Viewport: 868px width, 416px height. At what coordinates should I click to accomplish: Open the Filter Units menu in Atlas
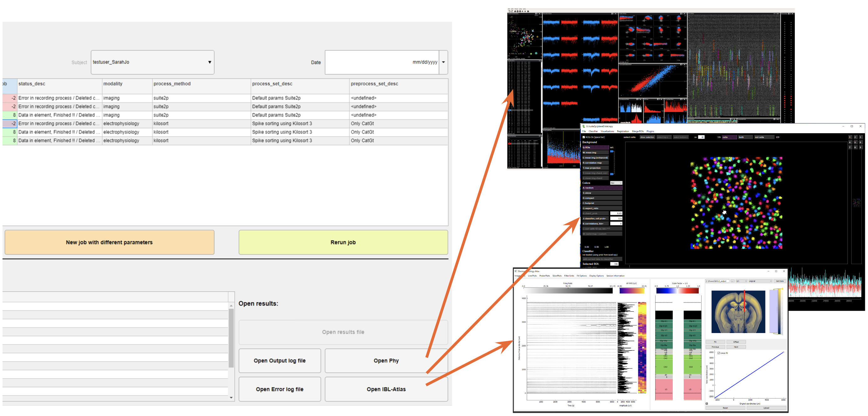pos(569,276)
